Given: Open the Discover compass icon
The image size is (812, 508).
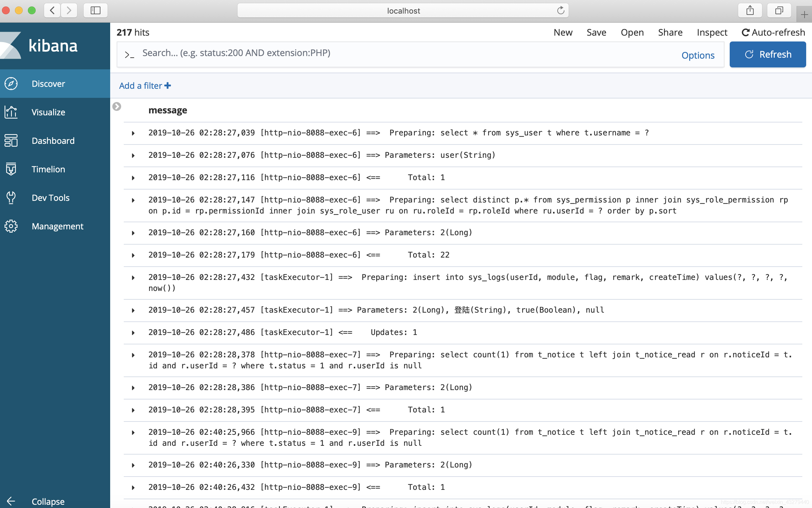Looking at the screenshot, I should pyautogui.click(x=11, y=84).
